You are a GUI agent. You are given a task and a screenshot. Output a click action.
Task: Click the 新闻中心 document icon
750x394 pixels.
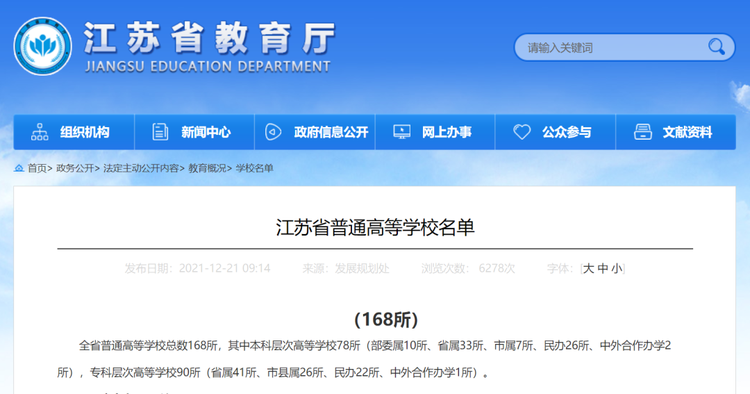coord(160,132)
